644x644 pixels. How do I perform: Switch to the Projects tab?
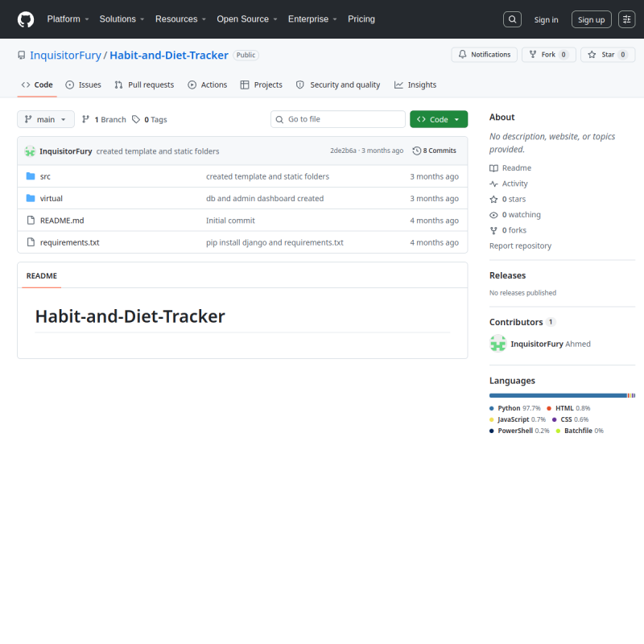click(262, 85)
